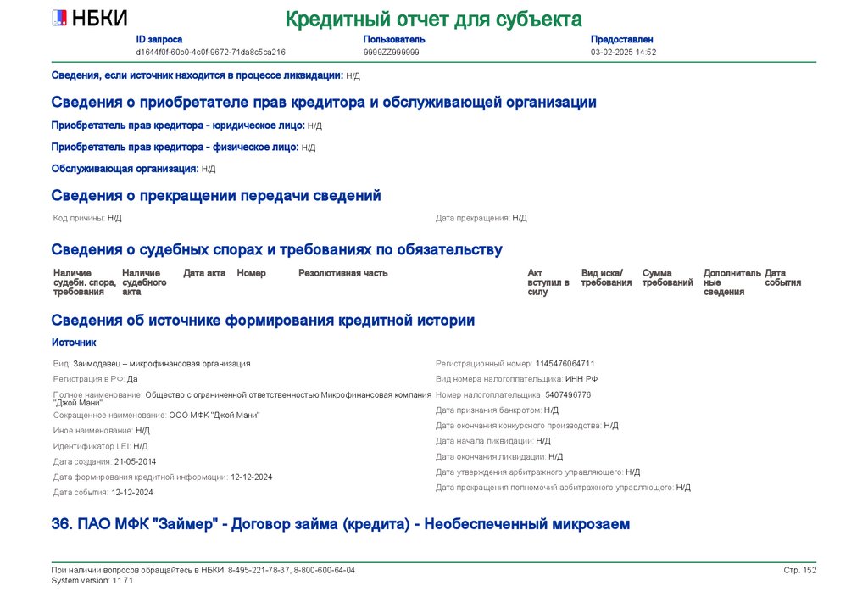Select user value 9999ZZ999999

point(391,52)
